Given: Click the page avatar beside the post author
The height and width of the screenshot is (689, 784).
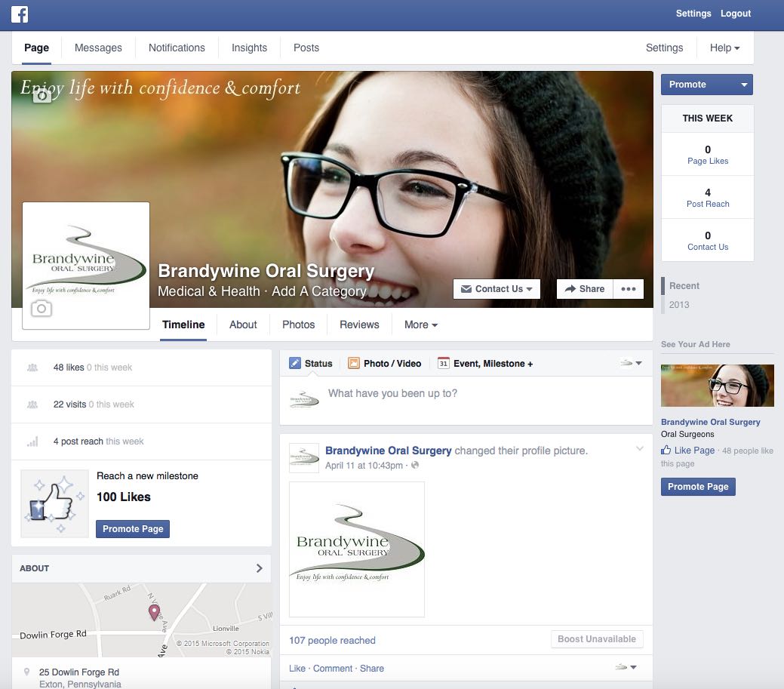Looking at the screenshot, I should coord(304,458).
